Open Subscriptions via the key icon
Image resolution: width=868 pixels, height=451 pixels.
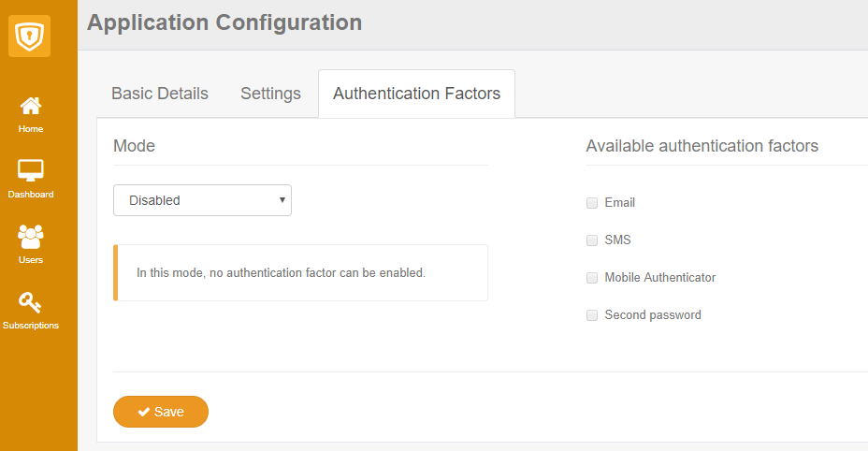31,302
